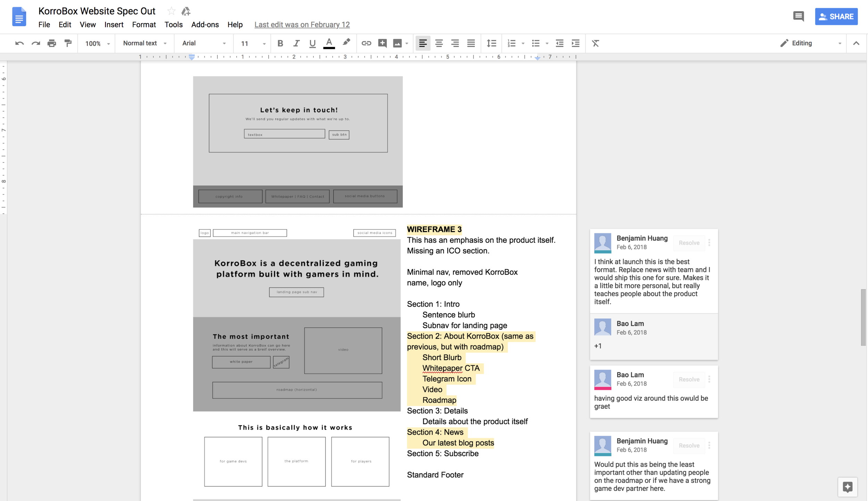Open the View menu
868x501 pixels.
coord(87,25)
